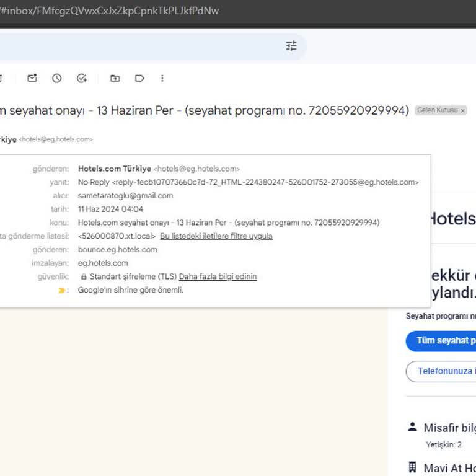Click the yellow importance marker icon
This screenshot has height=476, width=476.
(x=62, y=290)
